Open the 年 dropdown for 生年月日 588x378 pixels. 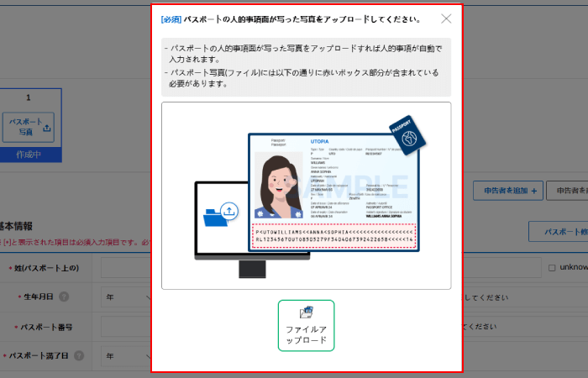pyautogui.click(x=124, y=297)
